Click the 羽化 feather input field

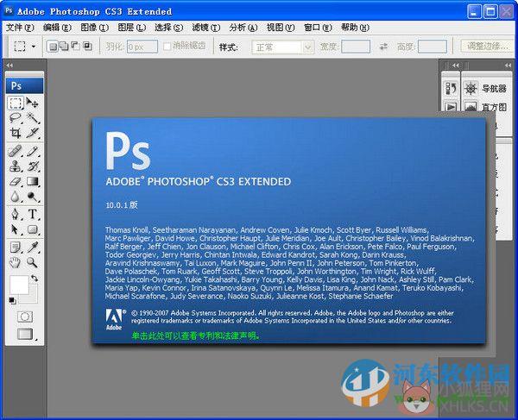(142, 47)
